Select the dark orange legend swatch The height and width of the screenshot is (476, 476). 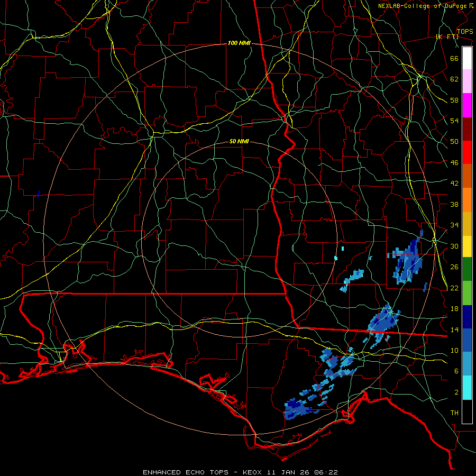click(x=467, y=176)
